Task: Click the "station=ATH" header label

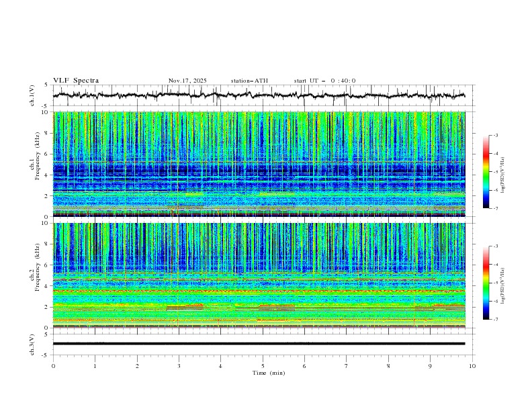Action: pyautogui.click(x=249, y=81)
